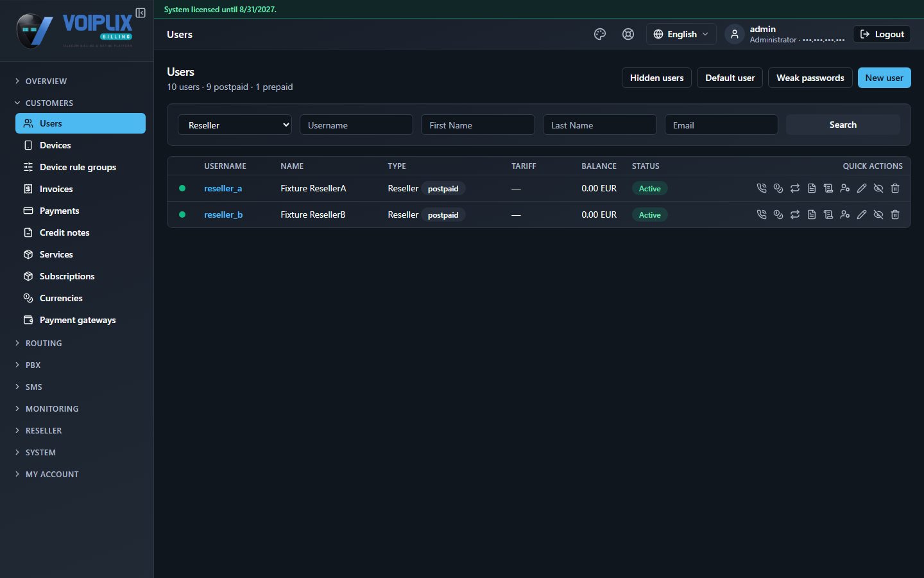Viewport: 924px width, 578px height.
Task: Open the Reseller user type dropdown
Action: tap(235, 125)
